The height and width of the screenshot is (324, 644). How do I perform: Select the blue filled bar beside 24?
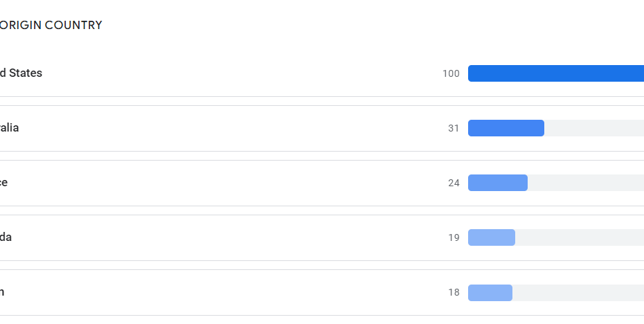pyautogui.click(x=497, y=183)
